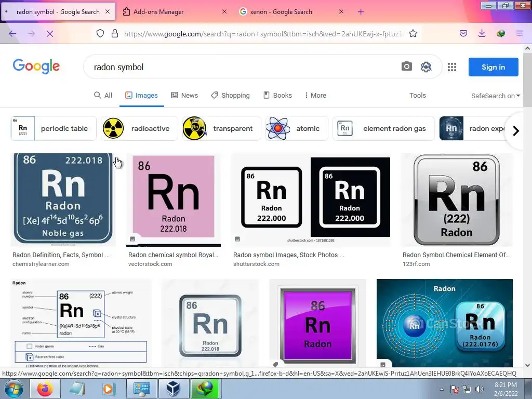The height and width of the screenshot is (399, 532).
Task: Filter by periodic table chip
Action: tap(54, 128)
